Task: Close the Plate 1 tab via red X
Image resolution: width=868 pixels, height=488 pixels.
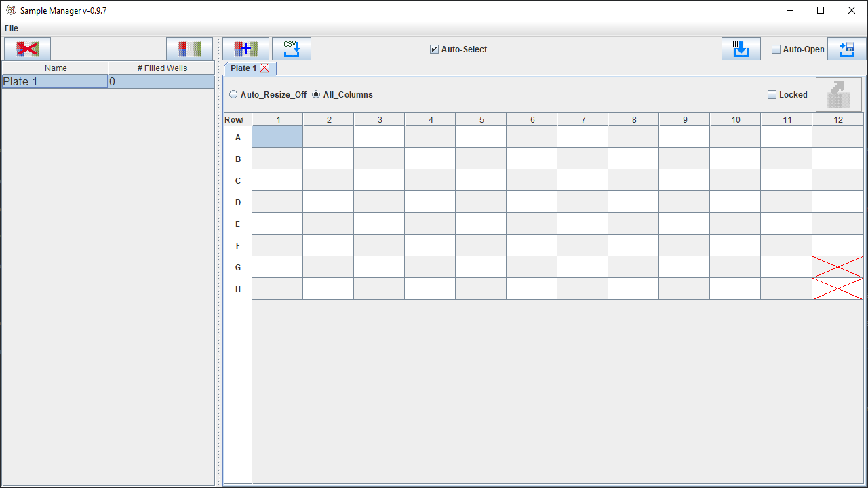Action: (x=264, y=68)
